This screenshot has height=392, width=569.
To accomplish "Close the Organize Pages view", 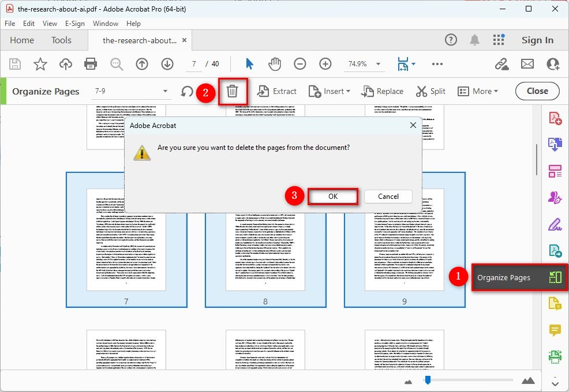I will (537, 91).
